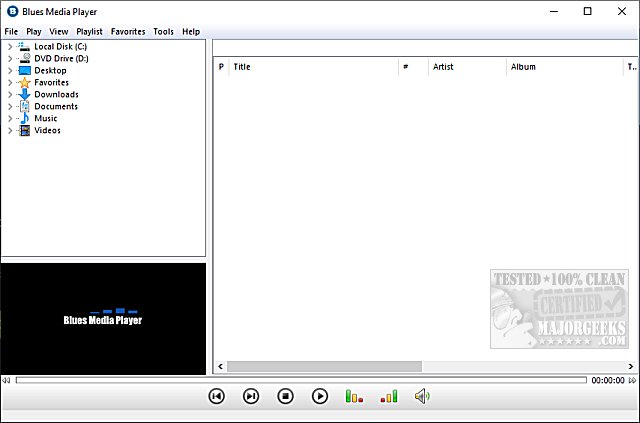
Task: Select the Desktop label in tree
Action: (50, 71)
